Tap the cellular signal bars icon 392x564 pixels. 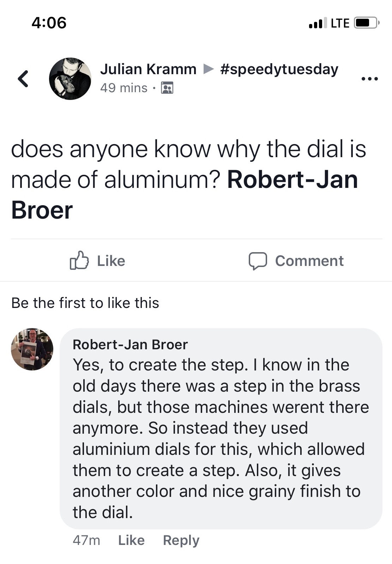pyautogui.click(x=315, y=23)
